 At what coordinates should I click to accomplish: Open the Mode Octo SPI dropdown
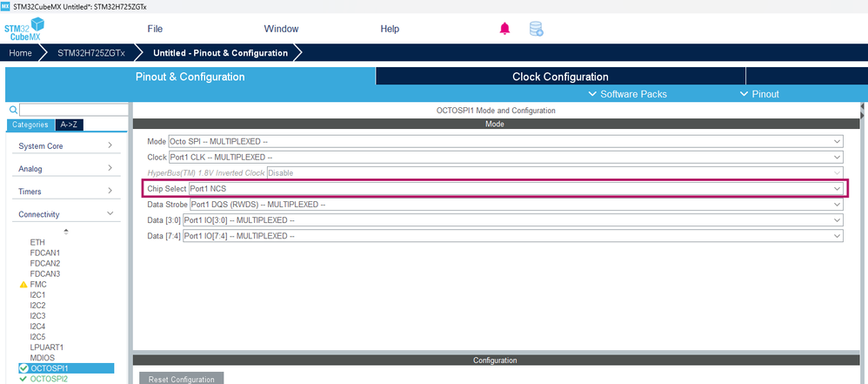505,141
